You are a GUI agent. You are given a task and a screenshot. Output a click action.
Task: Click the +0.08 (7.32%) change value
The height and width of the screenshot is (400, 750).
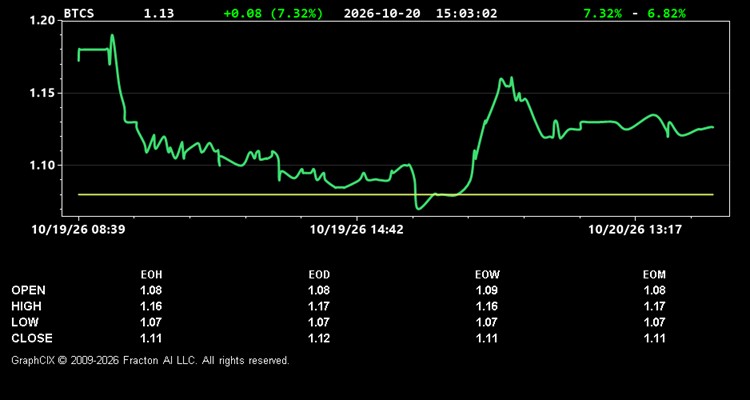(x=273, y=13)
